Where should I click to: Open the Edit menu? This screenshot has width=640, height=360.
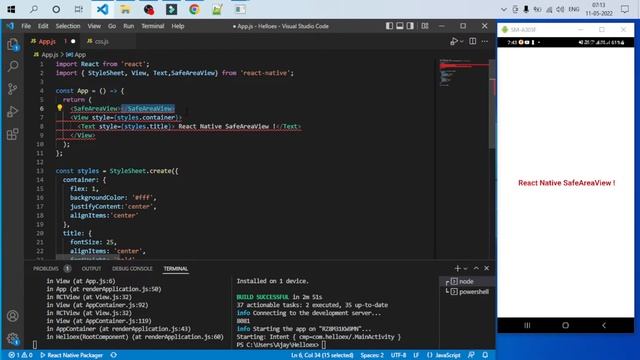pos(43,26)
